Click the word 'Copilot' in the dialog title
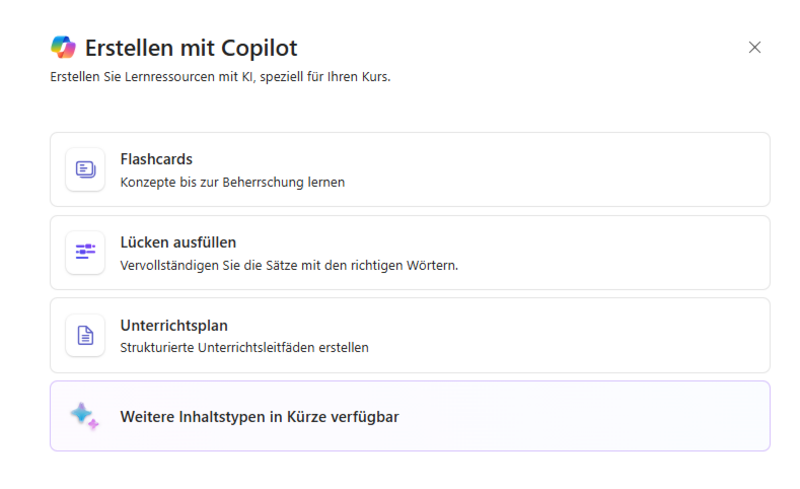 tap(258, 47)
